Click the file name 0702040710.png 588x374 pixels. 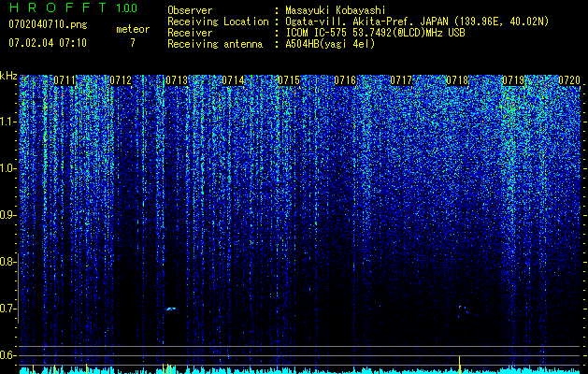coord(48,24)
